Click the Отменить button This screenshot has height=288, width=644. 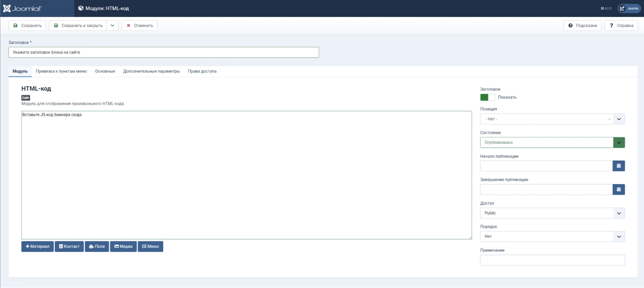click(x=139, y=25)
